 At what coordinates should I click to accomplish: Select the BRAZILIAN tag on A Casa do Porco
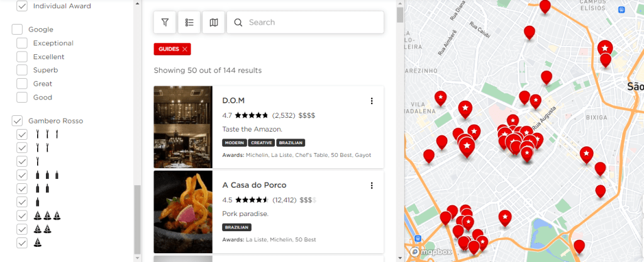pyautogui.click(x=236, y=227)
